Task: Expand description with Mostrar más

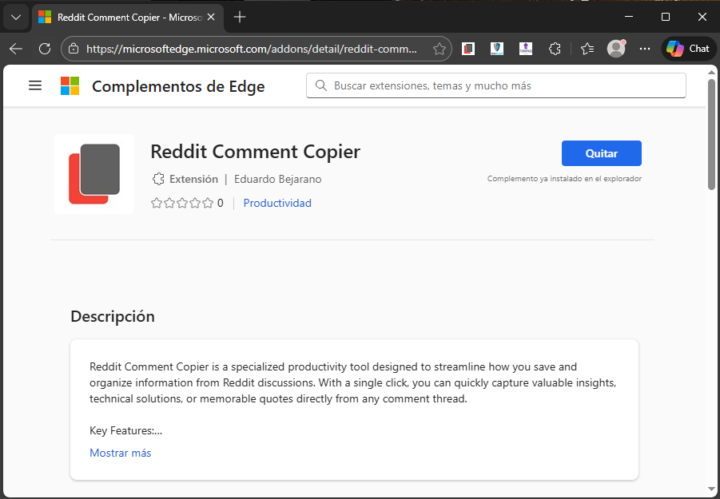Action: tap(120, 453)
